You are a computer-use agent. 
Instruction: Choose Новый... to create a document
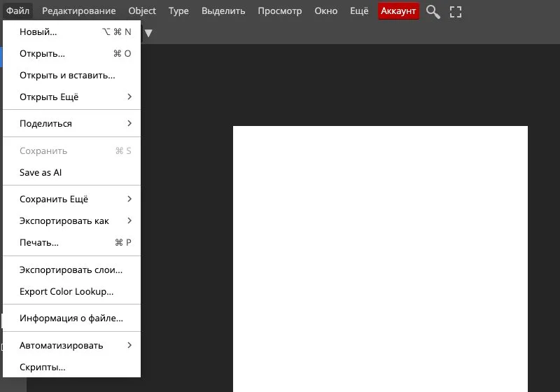pos(71,31)
